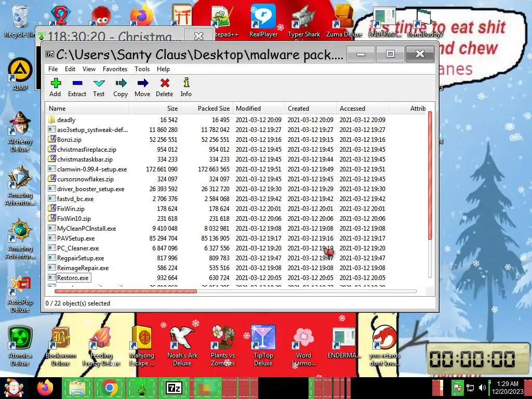The height and width of the screenshot is (399, 532).
Task: Click the Feeding Frenzy Deluxe icon
Action: pos(101,346)
